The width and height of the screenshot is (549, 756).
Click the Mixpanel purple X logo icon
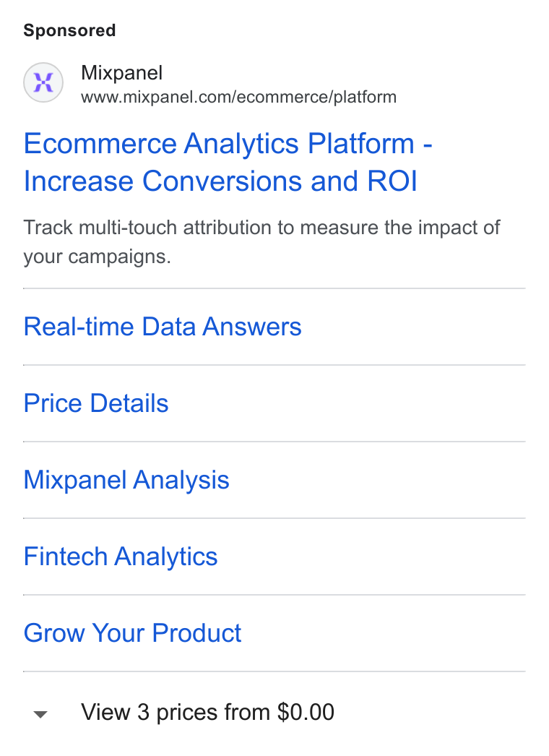pos(43,82)
